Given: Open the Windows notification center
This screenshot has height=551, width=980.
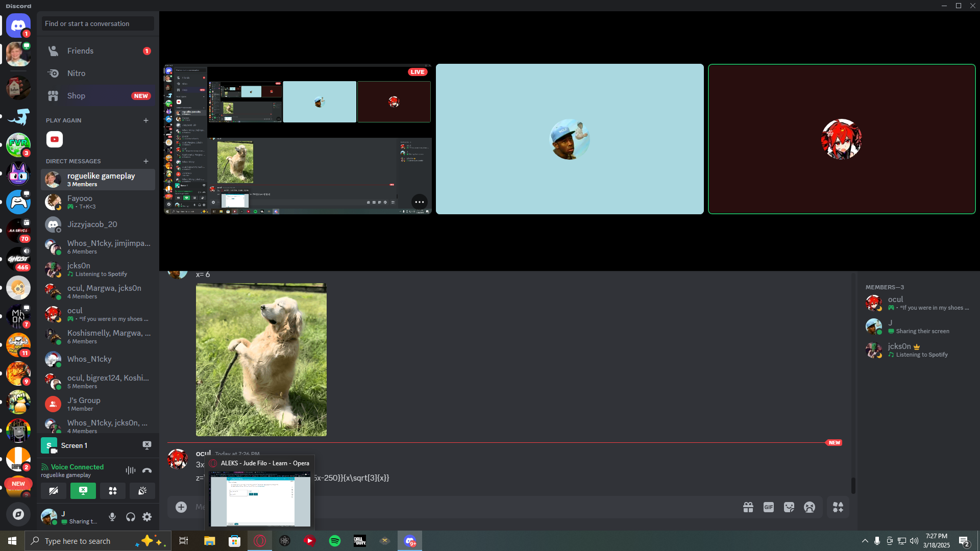Looking at the screenshot, I should point(964,541).
